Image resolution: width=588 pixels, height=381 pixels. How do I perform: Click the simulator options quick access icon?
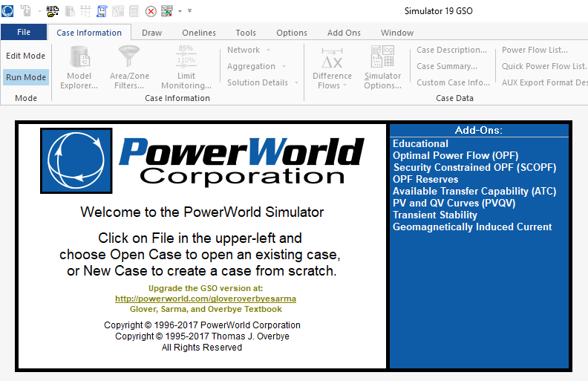(x=118, y=11)
